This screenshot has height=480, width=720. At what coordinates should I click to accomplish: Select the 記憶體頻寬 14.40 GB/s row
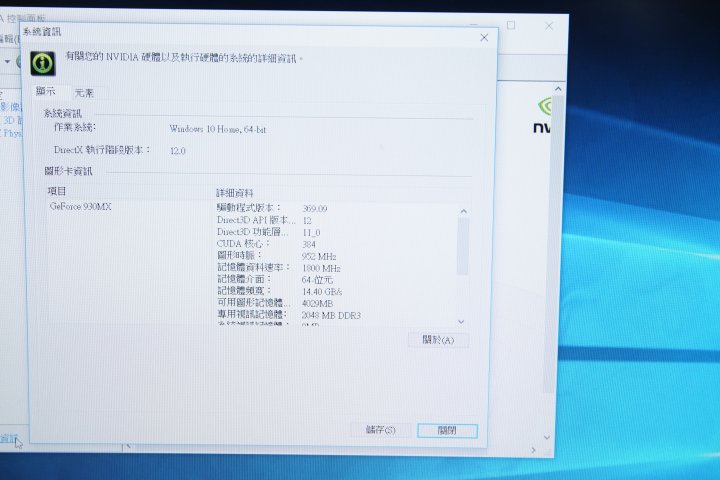point(280,291)
